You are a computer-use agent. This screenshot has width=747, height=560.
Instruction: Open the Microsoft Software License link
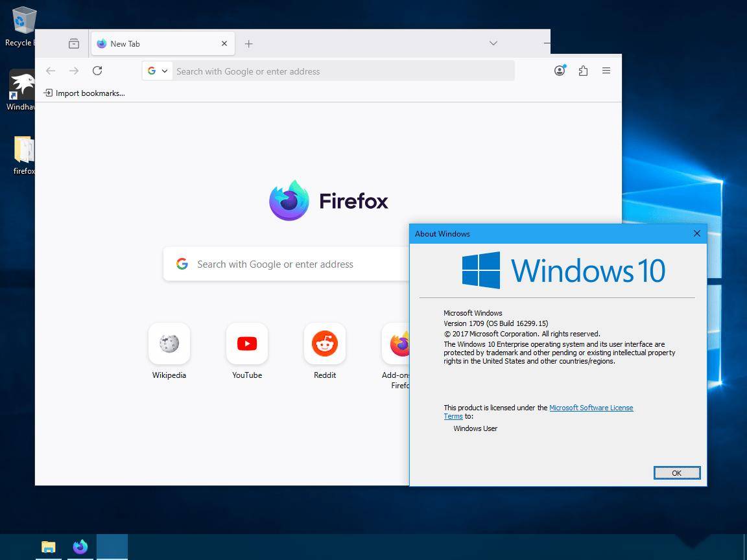point(591,408)
